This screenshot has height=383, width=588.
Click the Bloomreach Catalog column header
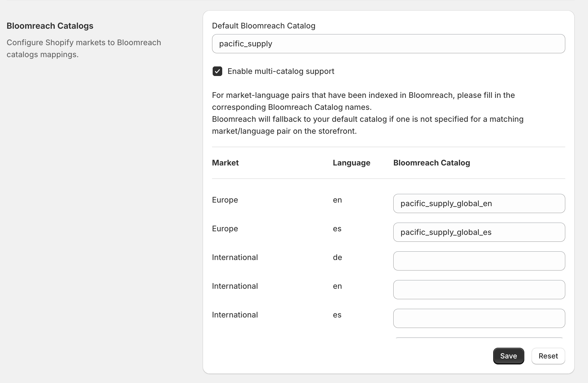tap(431, 163)
